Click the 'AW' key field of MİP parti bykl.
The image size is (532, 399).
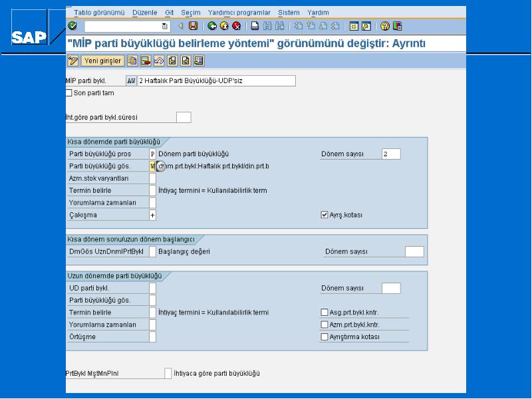pyautogui.click(x=131, y=80)
